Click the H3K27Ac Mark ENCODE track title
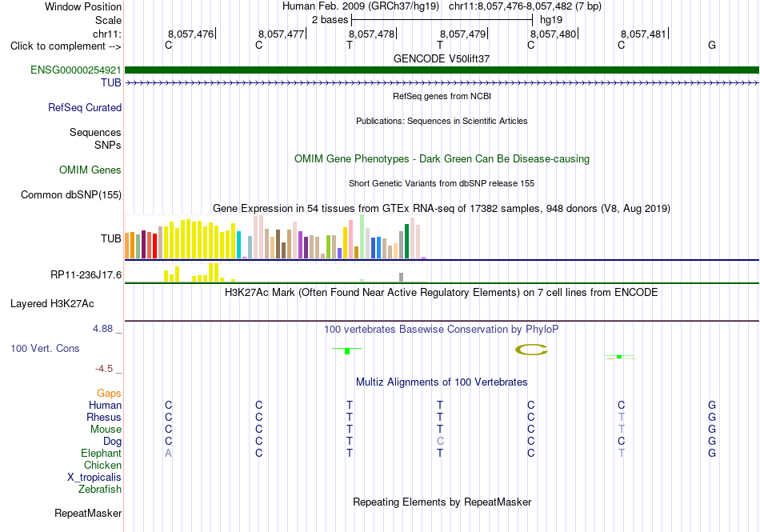The image size is (760, 532). click(442, 293)
